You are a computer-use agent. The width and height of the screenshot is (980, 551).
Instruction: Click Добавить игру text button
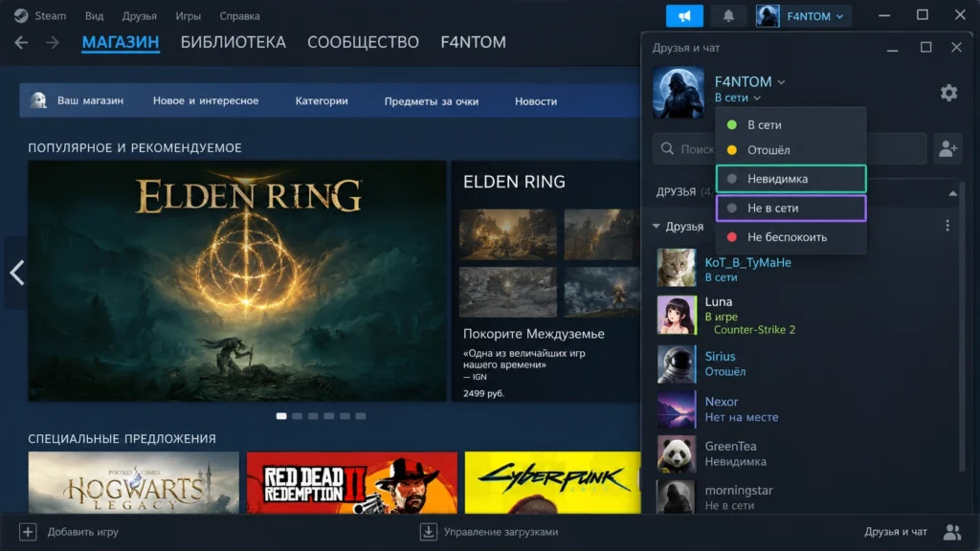[x=83, y=532]
